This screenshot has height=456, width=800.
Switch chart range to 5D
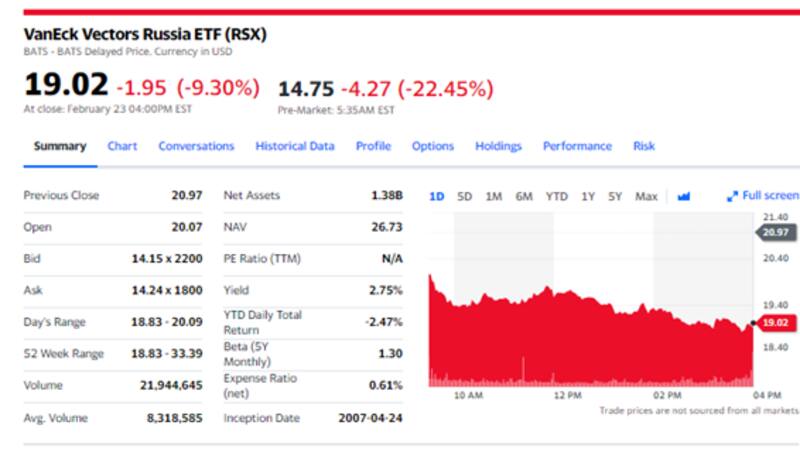(464, 196)
